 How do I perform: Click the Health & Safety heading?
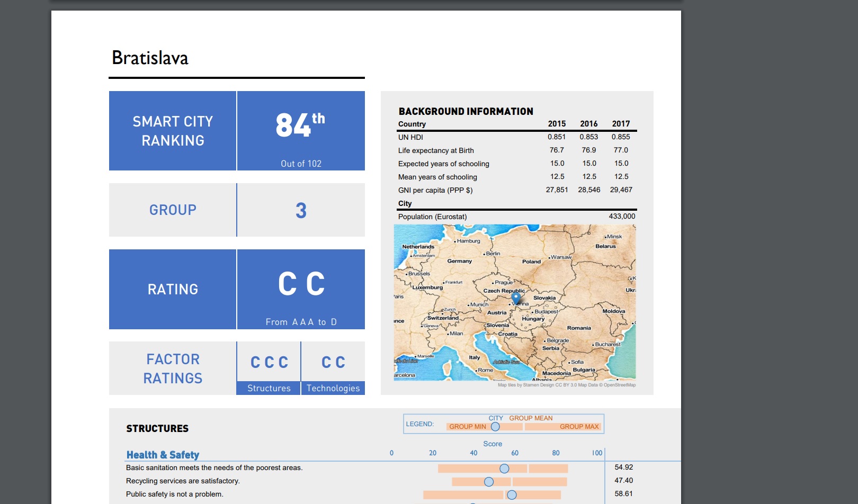(163, 455)
